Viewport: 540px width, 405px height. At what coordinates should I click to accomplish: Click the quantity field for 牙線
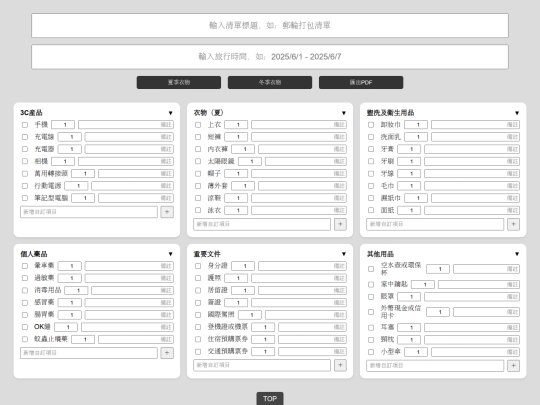click(x=409, y=174)
